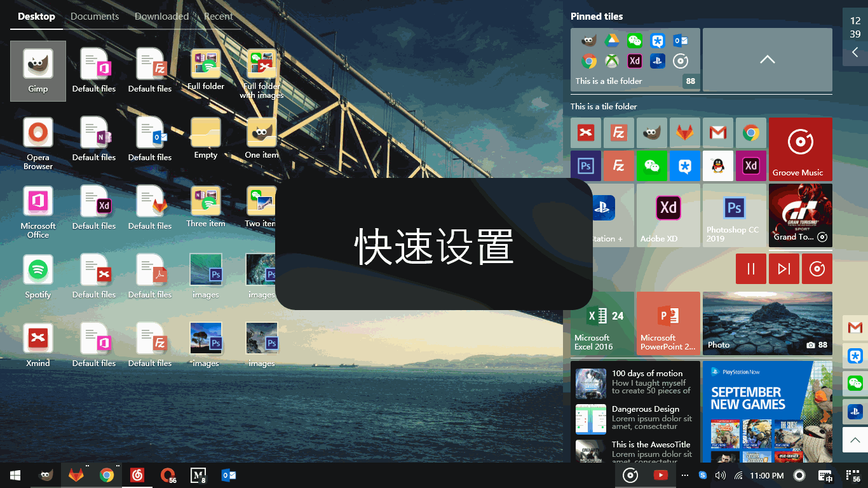Open the small purple Photoshop tile

586,166
